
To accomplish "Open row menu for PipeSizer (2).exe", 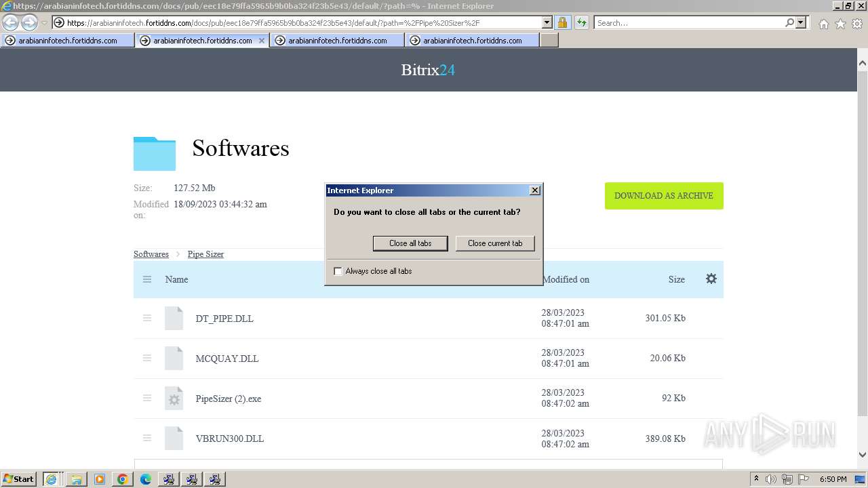I will [147, 398].
